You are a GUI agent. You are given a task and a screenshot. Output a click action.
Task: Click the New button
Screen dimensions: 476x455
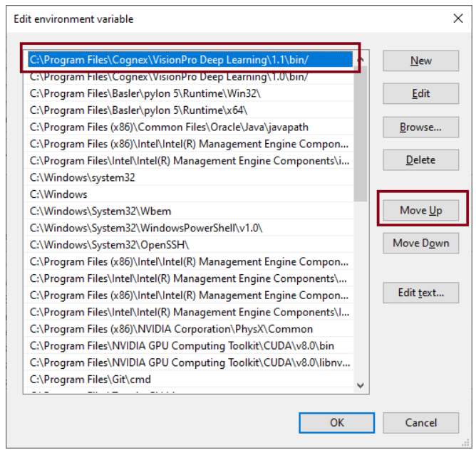(420, 61)
